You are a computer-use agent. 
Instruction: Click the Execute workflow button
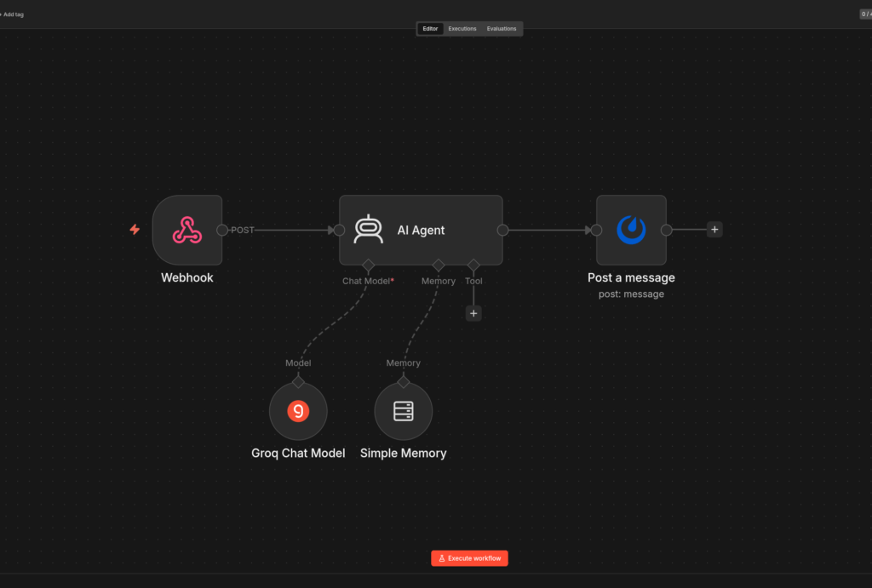tap(469, 558)
